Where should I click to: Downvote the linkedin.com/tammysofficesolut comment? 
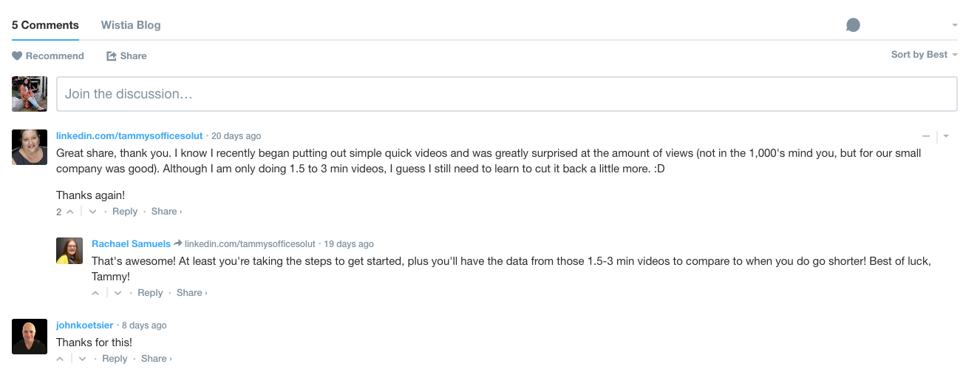pyautogui.click(x=92, y=212)
